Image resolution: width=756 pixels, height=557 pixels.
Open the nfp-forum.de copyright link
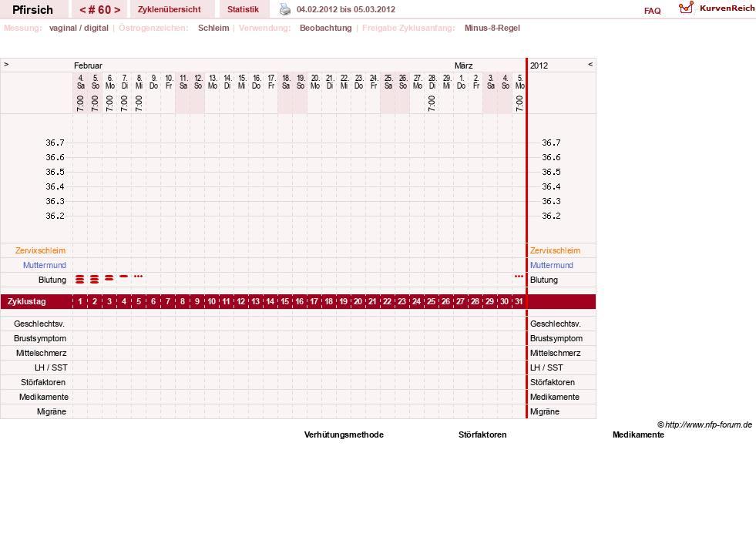point(704,424)
